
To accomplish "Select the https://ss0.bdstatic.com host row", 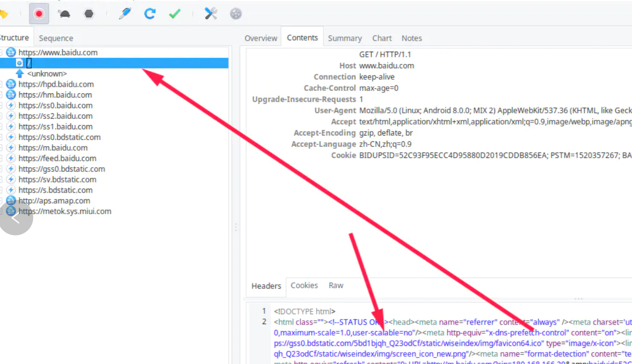I will click(59, 137).
